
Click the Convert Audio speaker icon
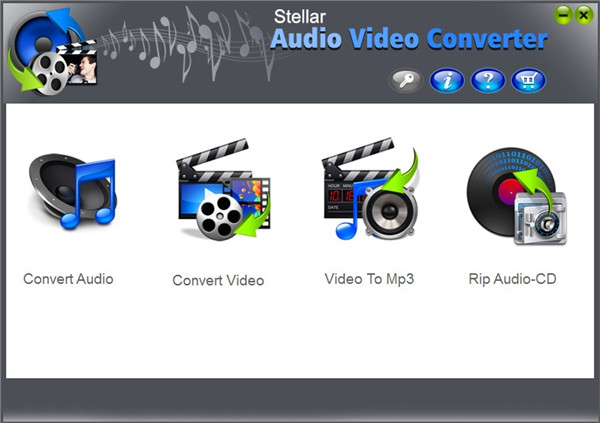coord(71,192)
